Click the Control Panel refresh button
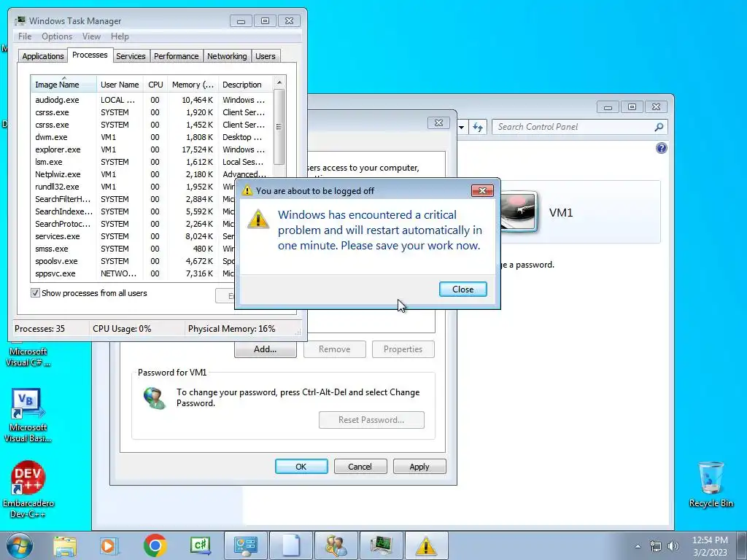 click(x=478, y=127)
